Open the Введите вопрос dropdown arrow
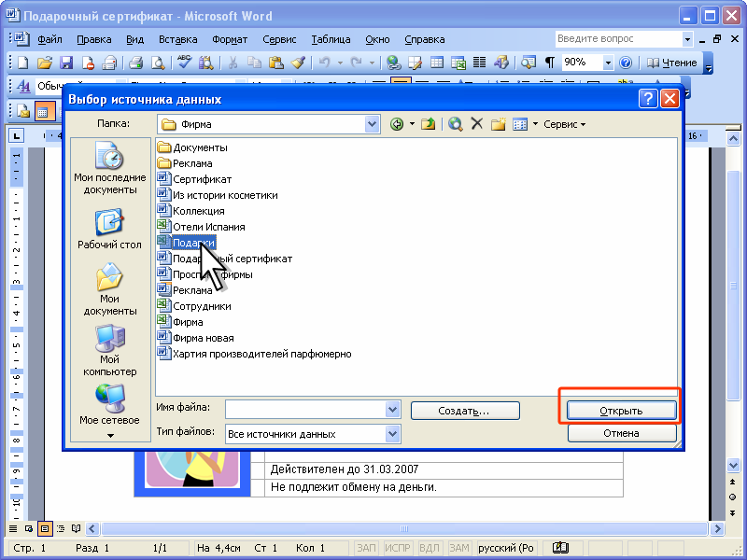The height and width of the screenshot is (560, 747). tap(687, 39)
